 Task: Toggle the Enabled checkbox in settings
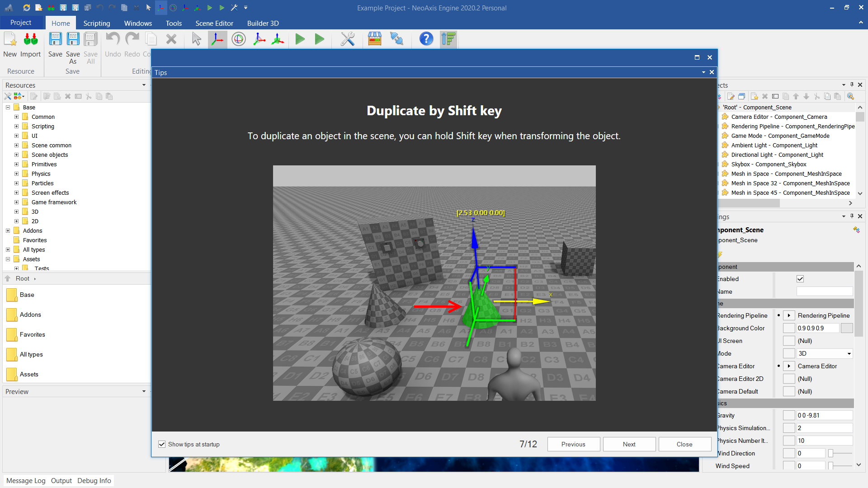800,279
